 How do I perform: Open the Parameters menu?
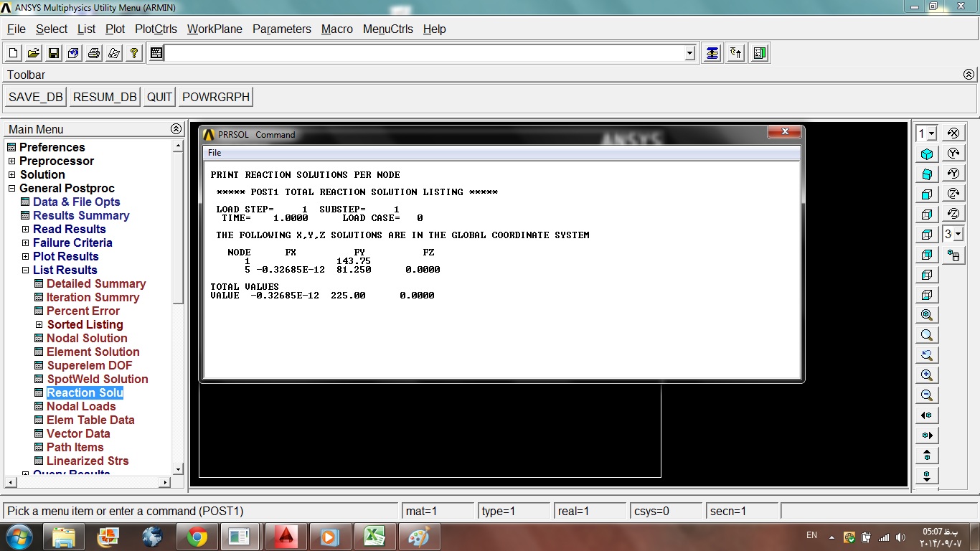click(x=282, y=29)
